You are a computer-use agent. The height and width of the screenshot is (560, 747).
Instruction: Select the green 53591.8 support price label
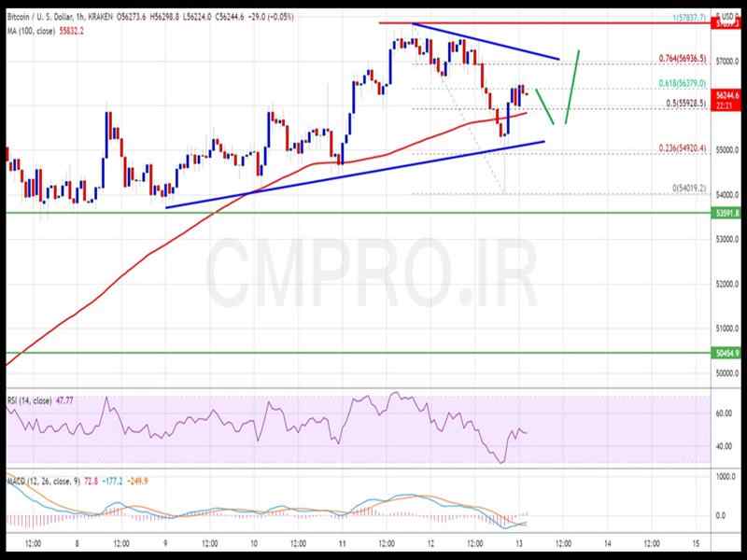click(x=726, y=214)
